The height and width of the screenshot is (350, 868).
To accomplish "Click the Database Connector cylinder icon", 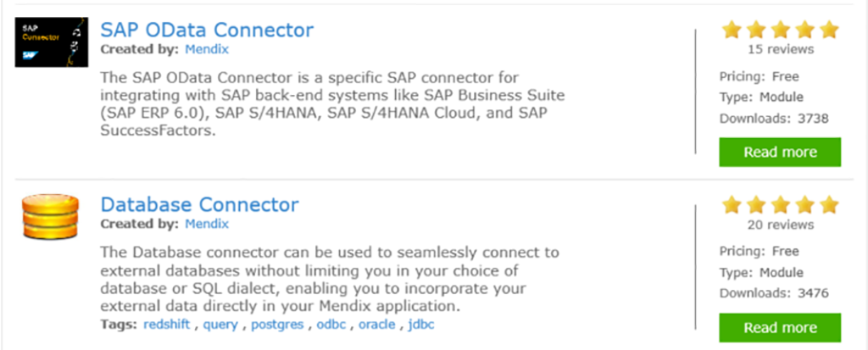I will (x=49, y=217).
